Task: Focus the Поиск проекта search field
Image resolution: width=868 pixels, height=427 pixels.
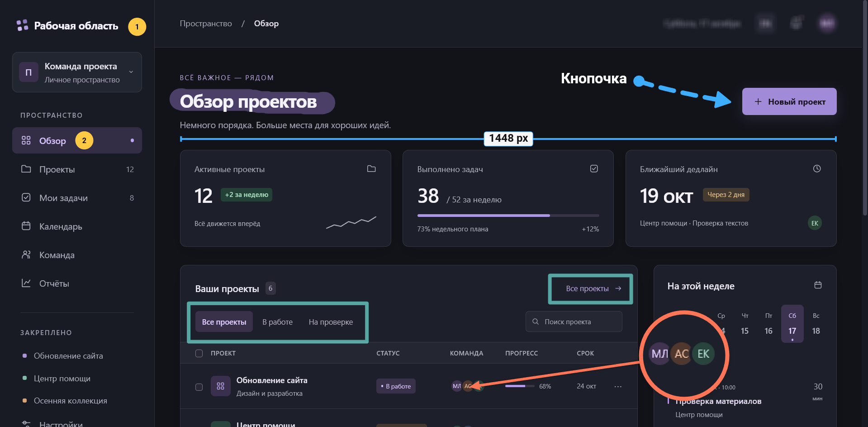Action: click(x=574, y=321)
